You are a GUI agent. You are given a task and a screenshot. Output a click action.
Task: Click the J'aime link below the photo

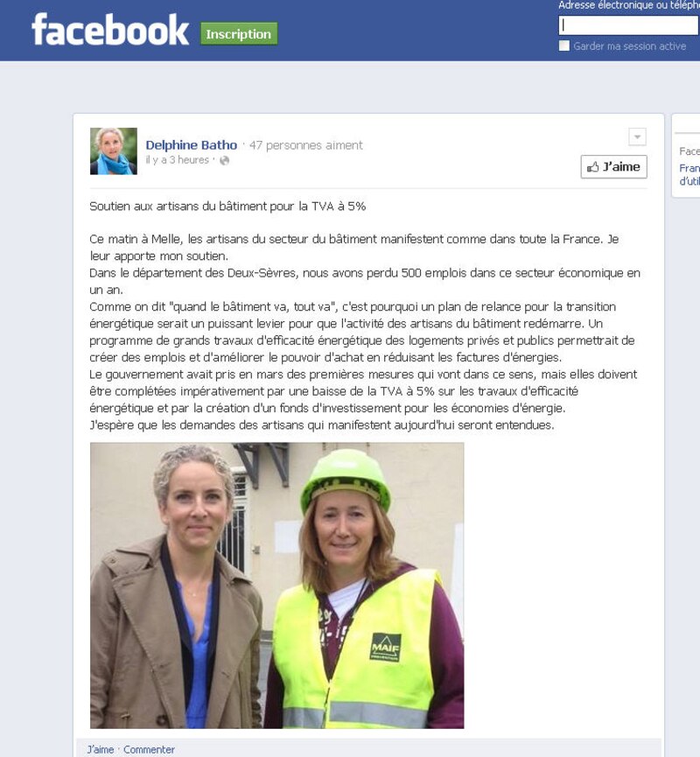click(x=101, y=749)
